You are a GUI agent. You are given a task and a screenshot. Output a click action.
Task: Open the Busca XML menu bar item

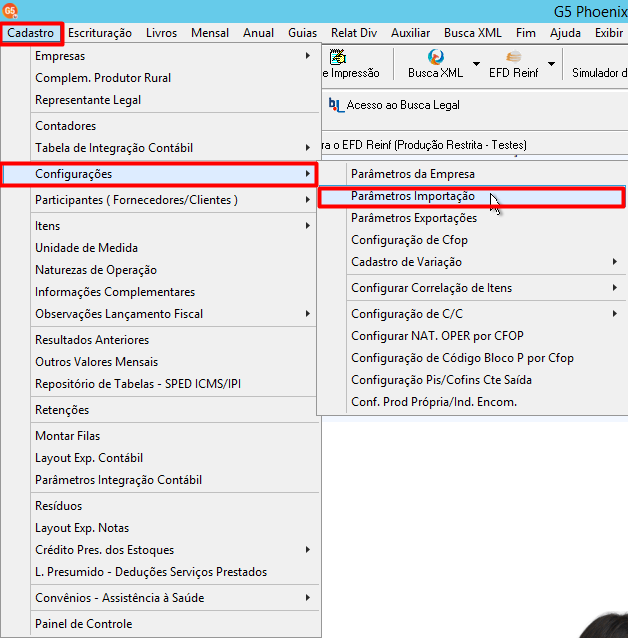point(473,33)
